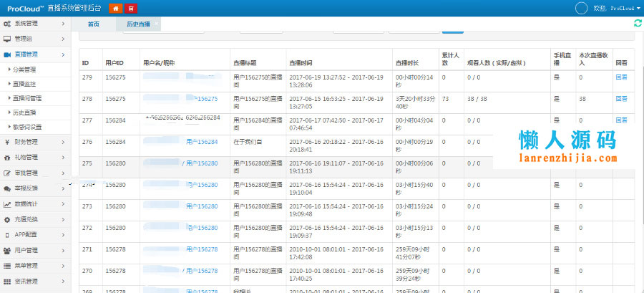Open 直播间管理 in the sidebar submenu
Image resolution: width=644 pixels, height=293 pixels.
(x=27, y=99)
